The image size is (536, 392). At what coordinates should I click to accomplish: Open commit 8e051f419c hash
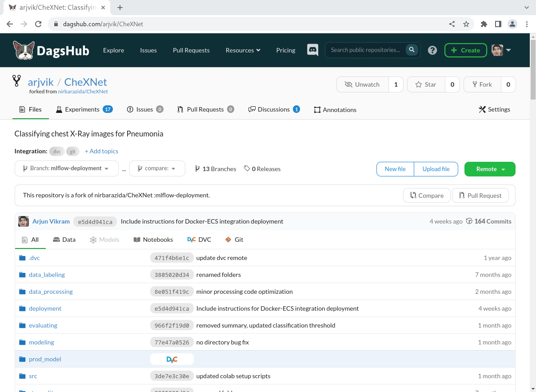pos(172,292)
